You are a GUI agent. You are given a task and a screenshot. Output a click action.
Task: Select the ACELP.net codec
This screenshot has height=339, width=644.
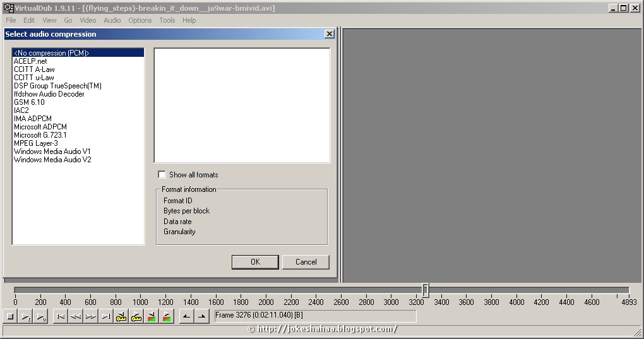point(78,61)
